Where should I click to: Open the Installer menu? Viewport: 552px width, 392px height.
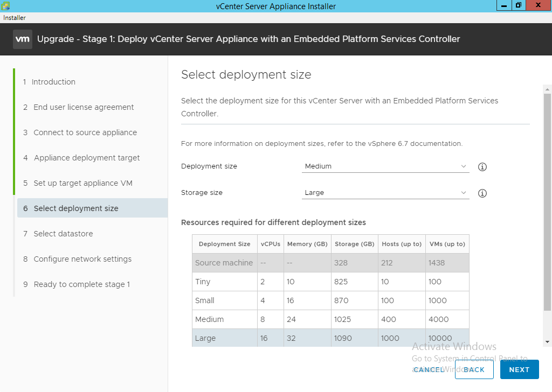15,18
